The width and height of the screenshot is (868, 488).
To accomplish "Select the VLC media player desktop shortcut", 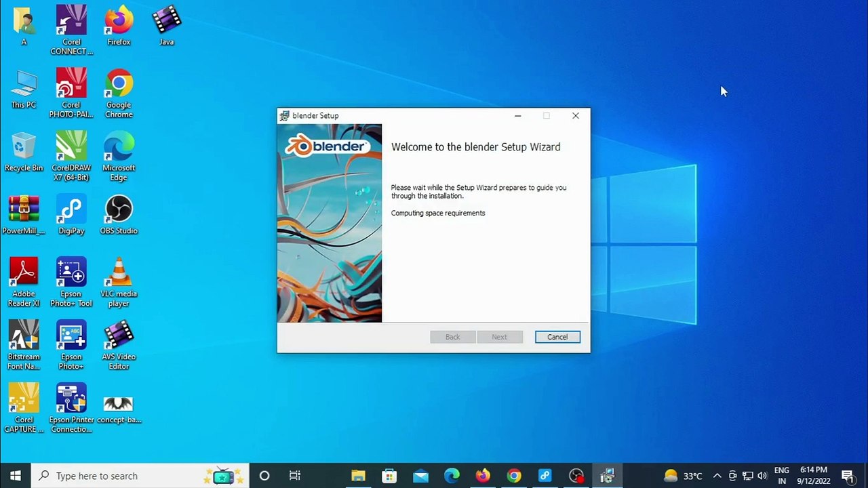I will [119, 283].
